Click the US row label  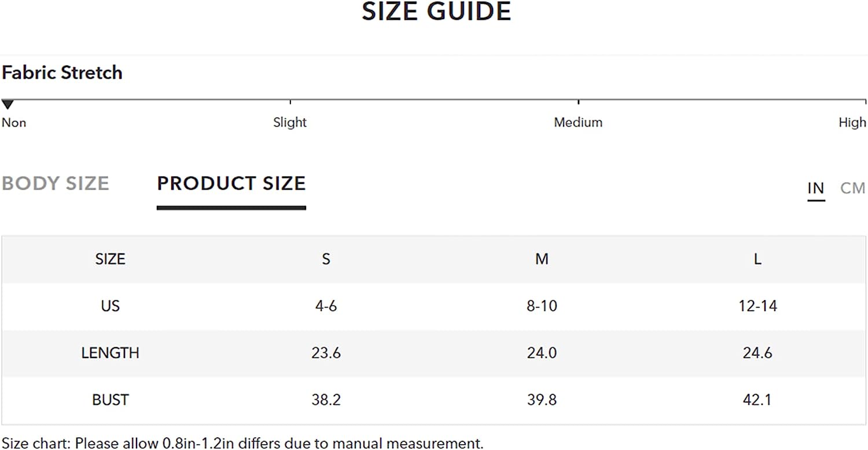click(110, 306)
